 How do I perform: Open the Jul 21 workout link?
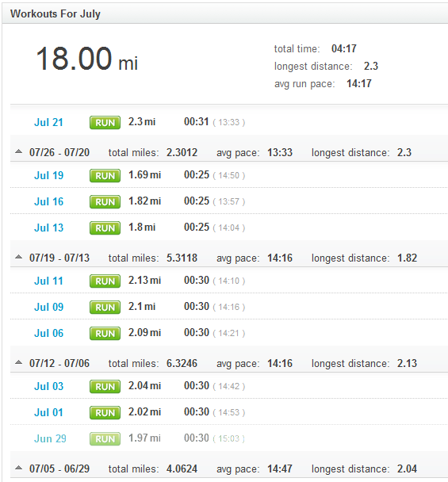click(x=48, y=122)
